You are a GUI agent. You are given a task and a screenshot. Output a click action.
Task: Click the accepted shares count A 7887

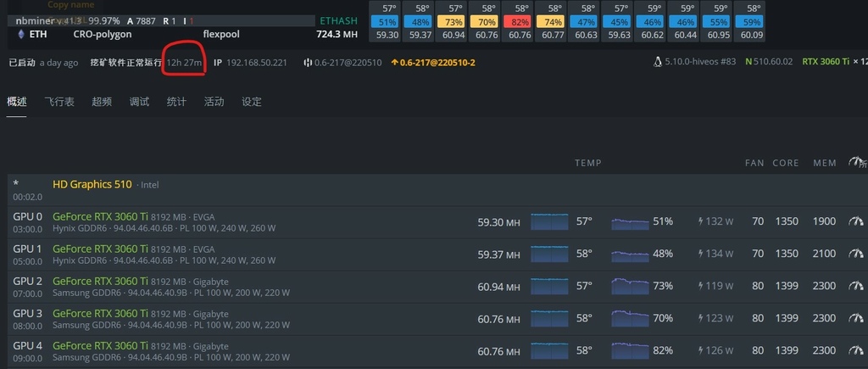click(142, 21)
